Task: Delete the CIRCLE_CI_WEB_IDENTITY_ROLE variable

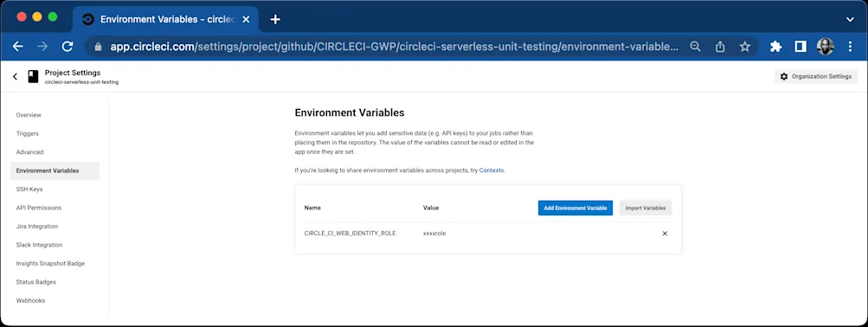Action: point(665,234)
